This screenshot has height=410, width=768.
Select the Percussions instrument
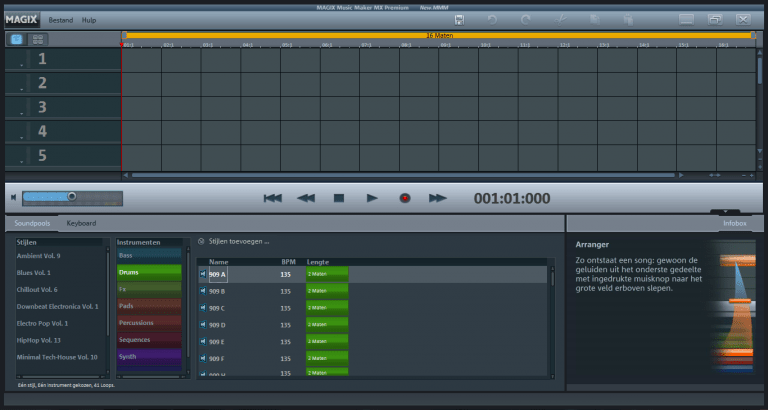click(x=149, y=323)
